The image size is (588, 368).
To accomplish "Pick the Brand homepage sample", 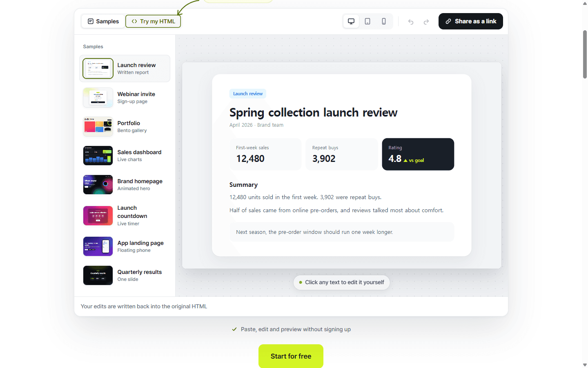I will coord(125,185).
